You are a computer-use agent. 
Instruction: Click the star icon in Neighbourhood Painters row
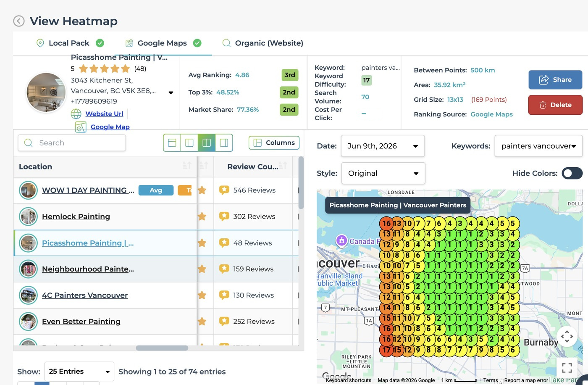[202, 269]
